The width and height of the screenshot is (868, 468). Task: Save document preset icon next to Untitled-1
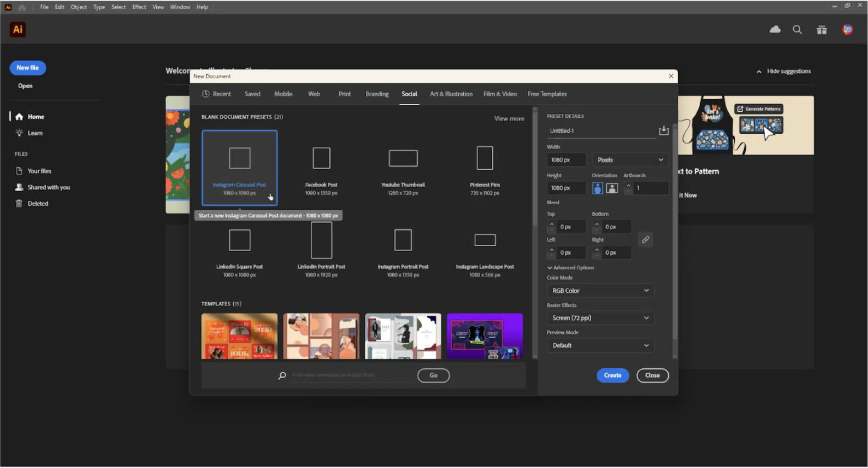664,130
